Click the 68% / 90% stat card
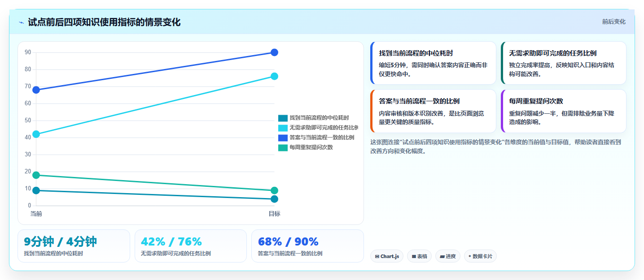 tap(307, 246)
